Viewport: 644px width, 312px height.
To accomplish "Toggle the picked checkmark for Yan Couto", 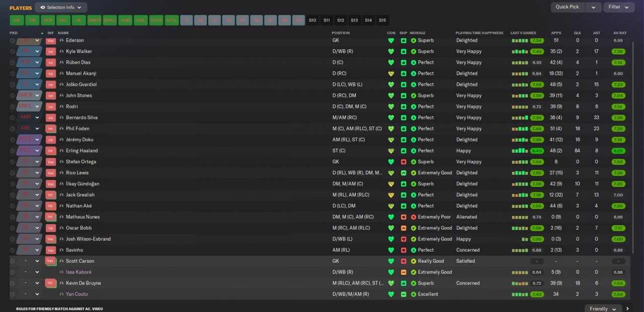I will point(13,294).
